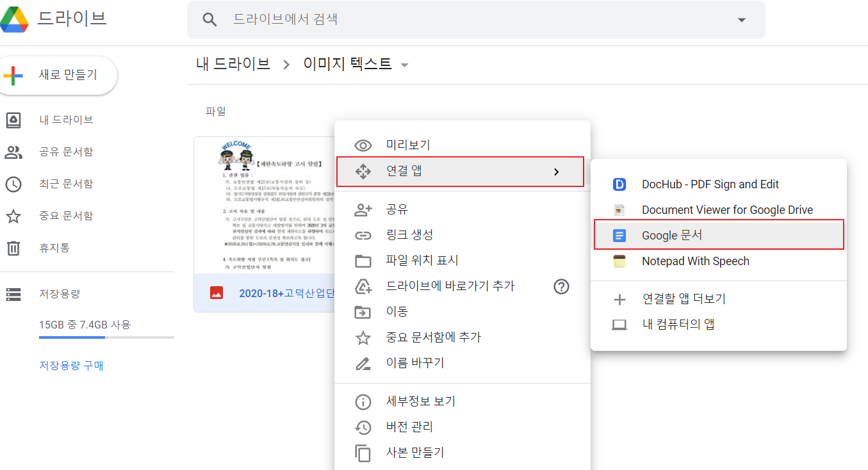Choose 이름 바꾸기 menu entry
Image resolution: width=868 pixels, height=470 pixels.
(x=463, y=363)
